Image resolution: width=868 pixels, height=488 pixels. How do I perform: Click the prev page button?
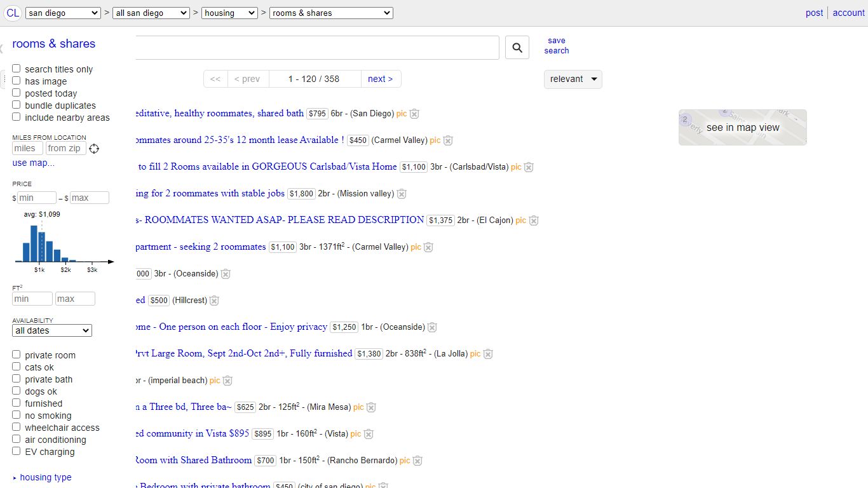(x=247, y=79)
